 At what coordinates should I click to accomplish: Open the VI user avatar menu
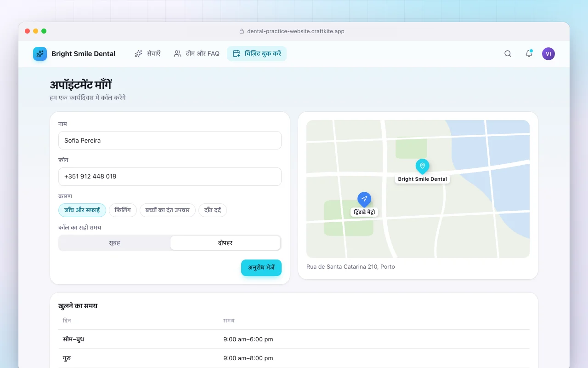[548, 54]
